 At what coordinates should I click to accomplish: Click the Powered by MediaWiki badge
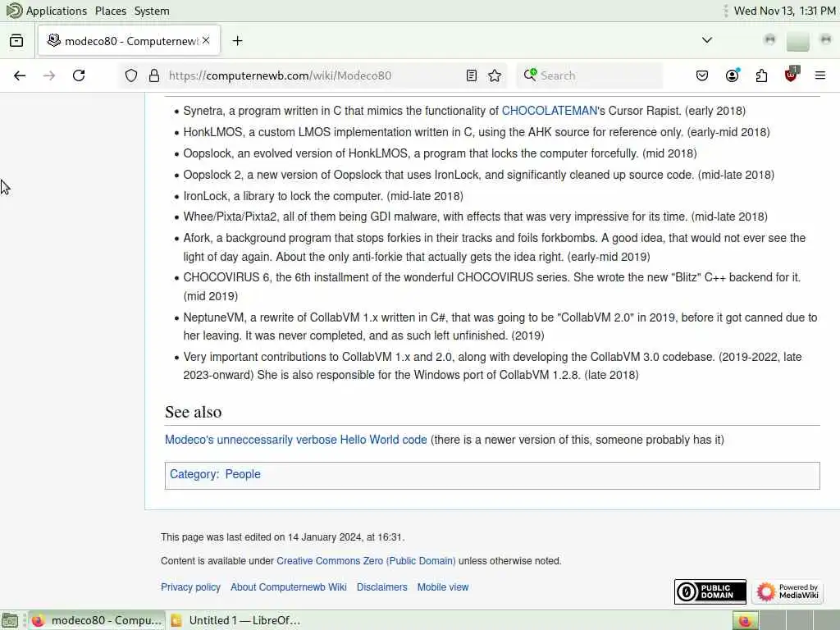pos(787,591)
